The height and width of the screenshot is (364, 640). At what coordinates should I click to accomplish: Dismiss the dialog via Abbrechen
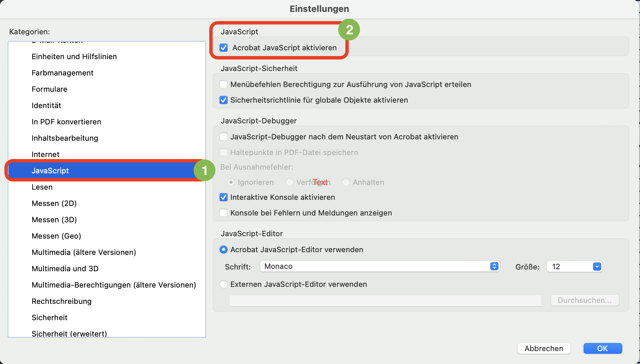(544, 348)
